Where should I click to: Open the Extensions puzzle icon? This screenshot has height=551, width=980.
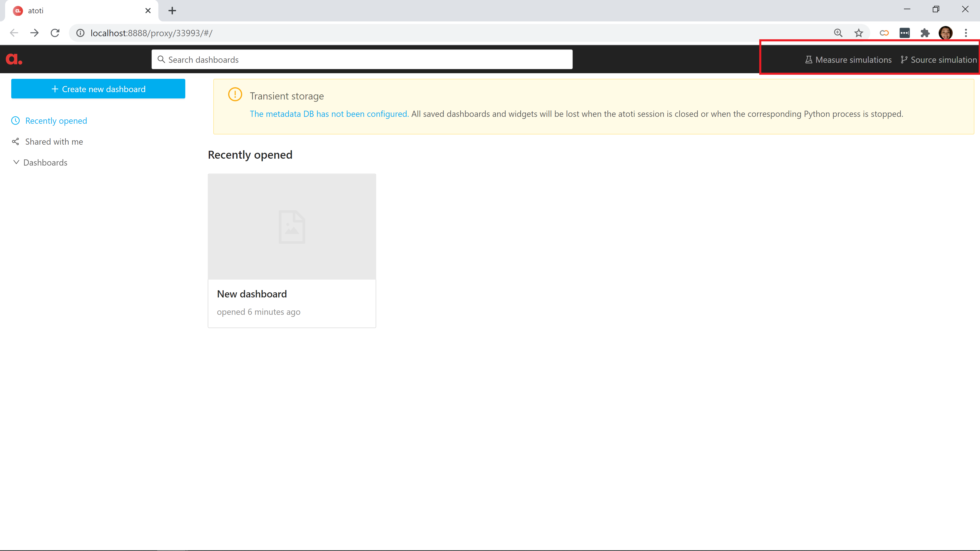click(x=925, y=33)
